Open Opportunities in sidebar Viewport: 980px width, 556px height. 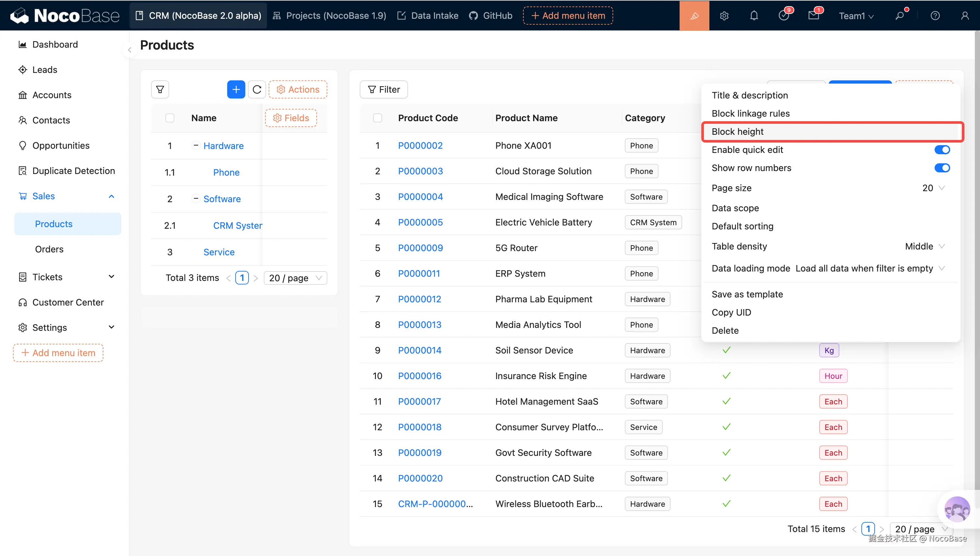coord(61,145)
